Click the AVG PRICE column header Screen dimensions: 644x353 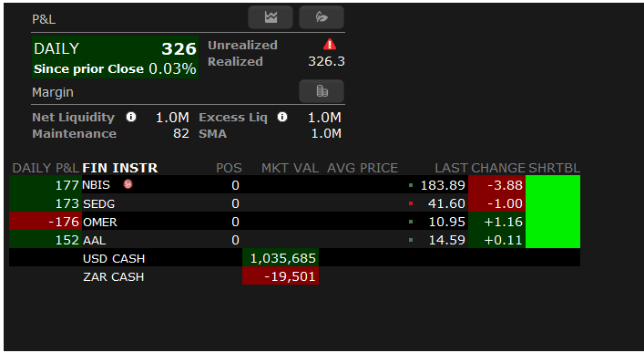click(x=363, y=168)
